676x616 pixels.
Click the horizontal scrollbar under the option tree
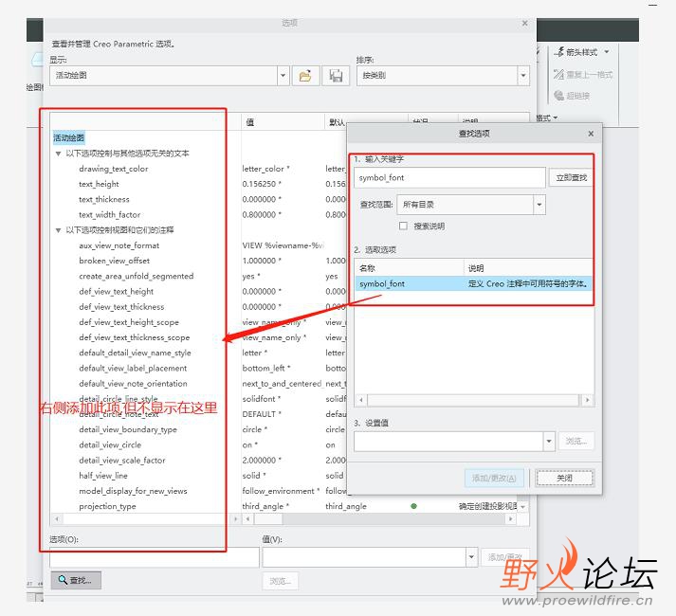coord(145,519)
